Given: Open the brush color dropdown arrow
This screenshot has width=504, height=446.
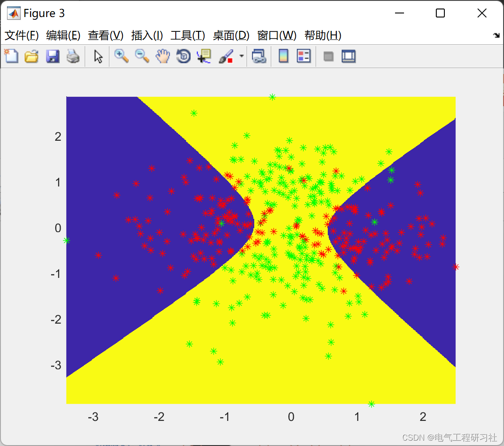Looking at the screenshot, I should [241, 56].
